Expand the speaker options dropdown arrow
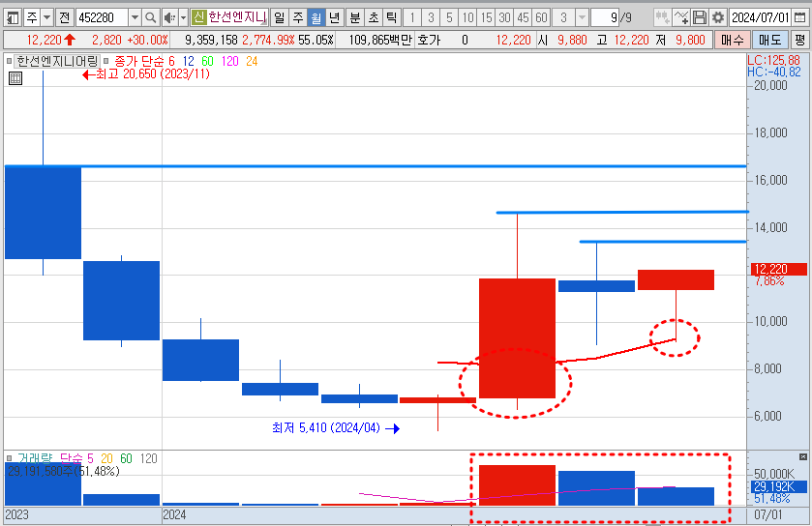812x526 pixels. (x=183, y=18)
